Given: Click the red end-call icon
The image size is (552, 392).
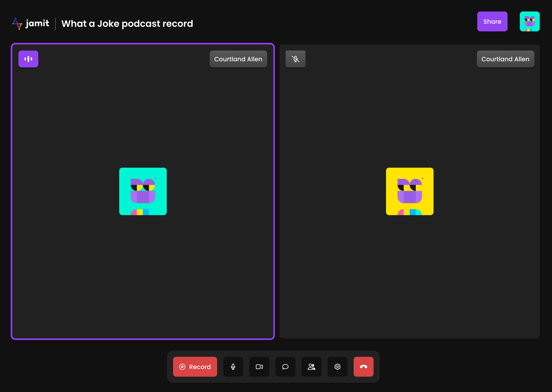Looking at the screenshot, I should (x=363, y=367).
